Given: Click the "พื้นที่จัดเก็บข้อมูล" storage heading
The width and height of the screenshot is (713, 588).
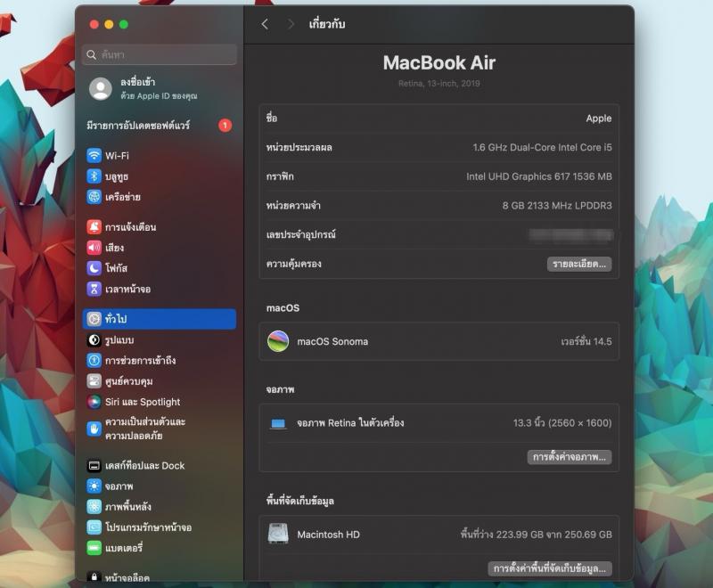Looking at the screenshot, I should 300,501.
